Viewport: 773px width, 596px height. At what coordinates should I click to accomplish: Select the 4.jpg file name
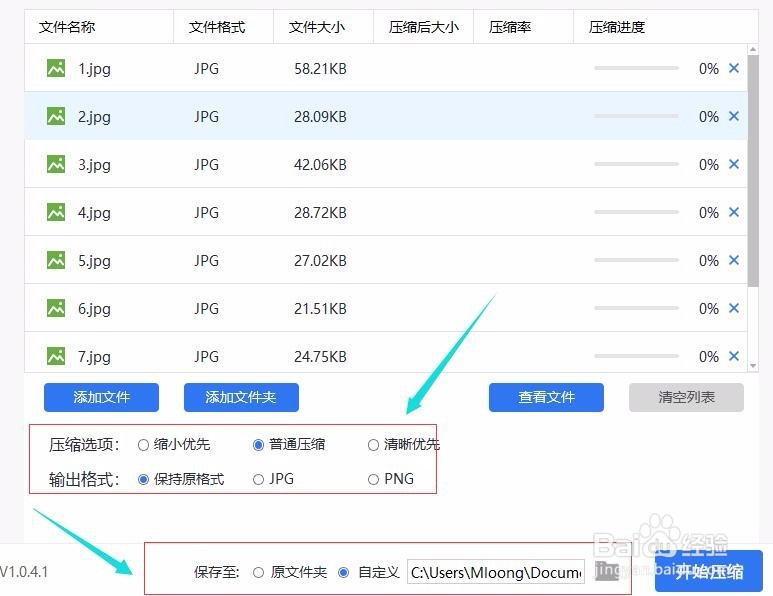94,213
